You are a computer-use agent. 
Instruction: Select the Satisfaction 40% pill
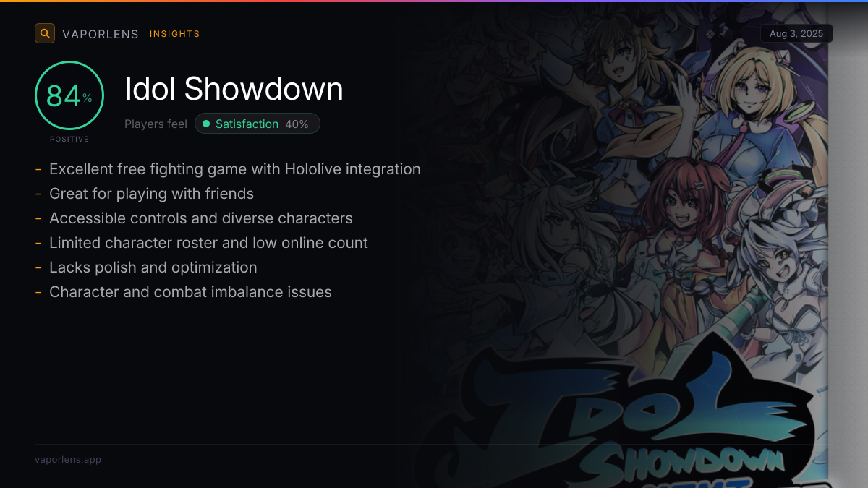258,124
